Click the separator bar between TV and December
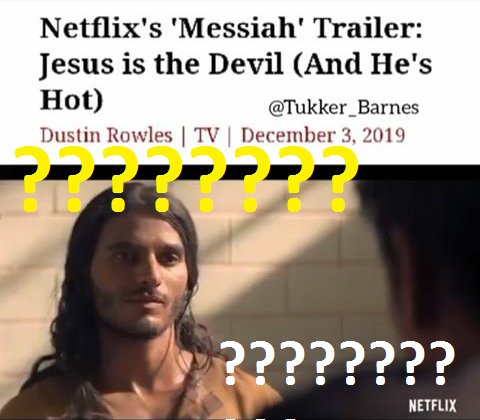Viewport: 480px width, 420px height. pyautogui.click(x=229, y=136)
